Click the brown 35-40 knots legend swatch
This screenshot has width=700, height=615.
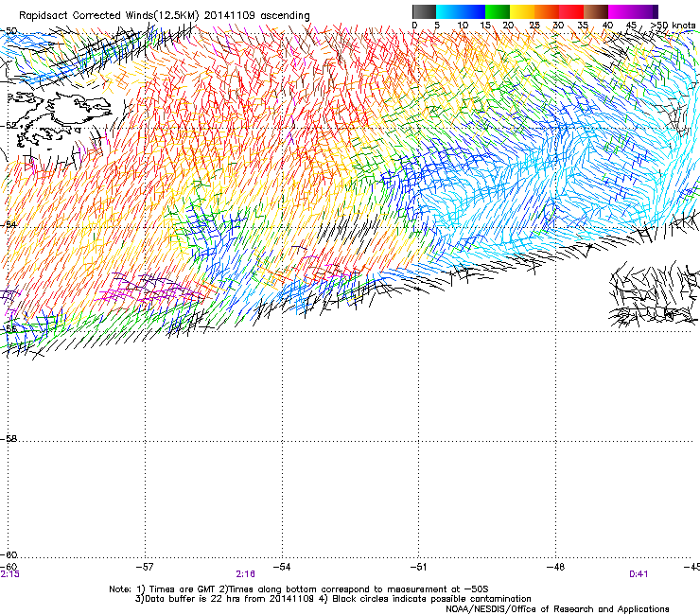coord(596,11)
